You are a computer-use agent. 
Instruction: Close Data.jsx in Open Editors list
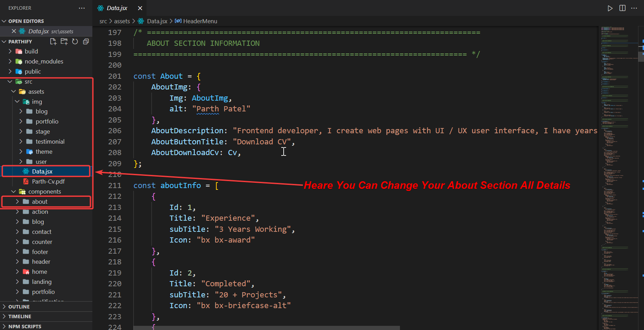click(x=14, y=31)
